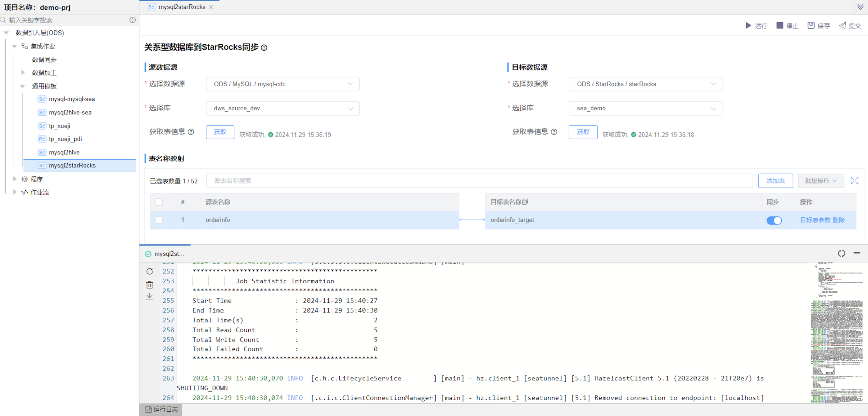Image resolution: width=868 pixels, height=416 pixels.
Task: Switch to the 运行日志 tab at bottom
Action: click(x=161, y=409)
